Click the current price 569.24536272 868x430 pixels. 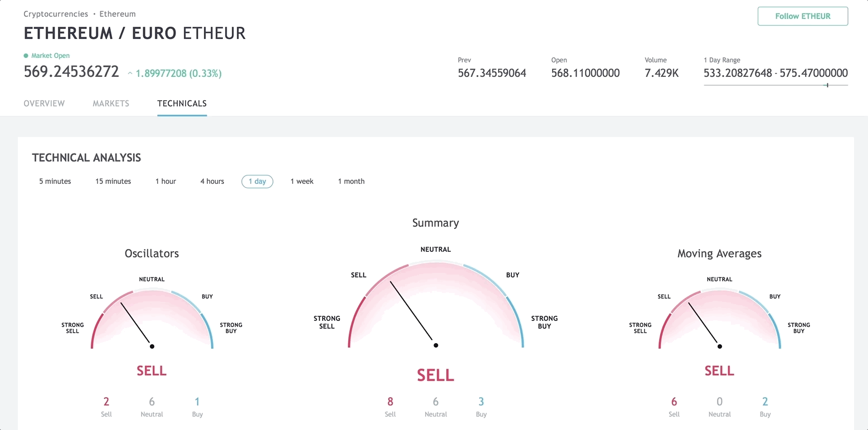point(71,72)
